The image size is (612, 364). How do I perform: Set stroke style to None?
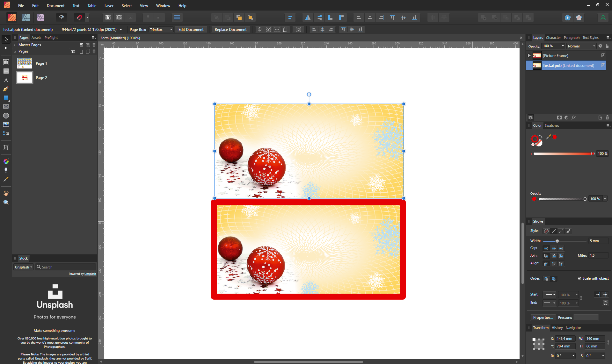546,231
